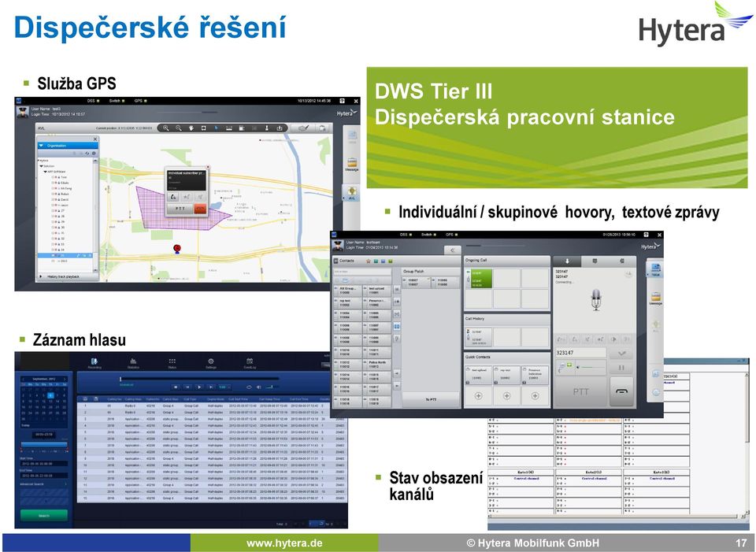Open AVL from the GPS window sidebar
This screenshot has width=756, height=552.
coord(352,193)
